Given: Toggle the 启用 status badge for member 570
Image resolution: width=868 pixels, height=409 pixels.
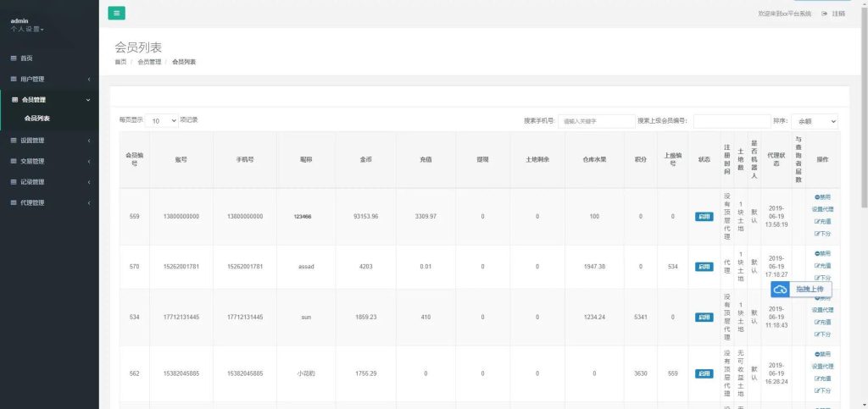Looking at the screenshot, I should pyautogui.click(x=704, y=267).
